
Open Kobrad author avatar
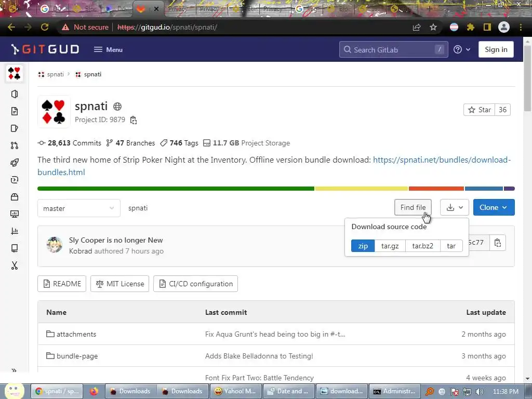coord(54,245)
